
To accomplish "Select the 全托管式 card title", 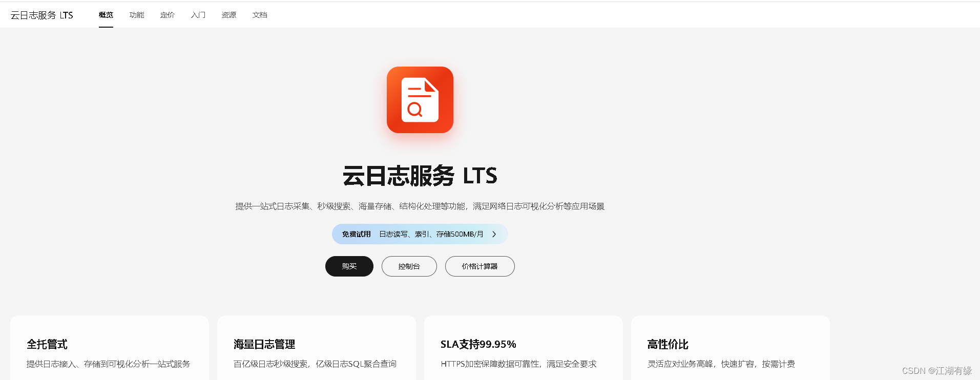I will pos(47,344).
